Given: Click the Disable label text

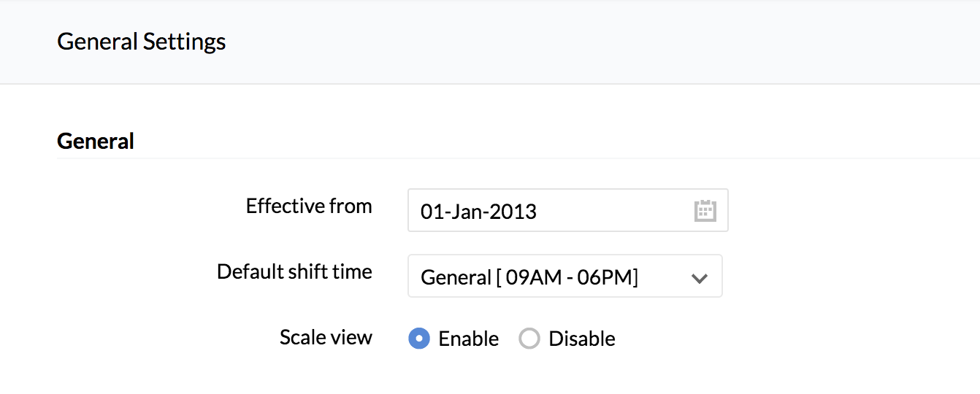Looking at the screenshot, I should click(582, 339).
